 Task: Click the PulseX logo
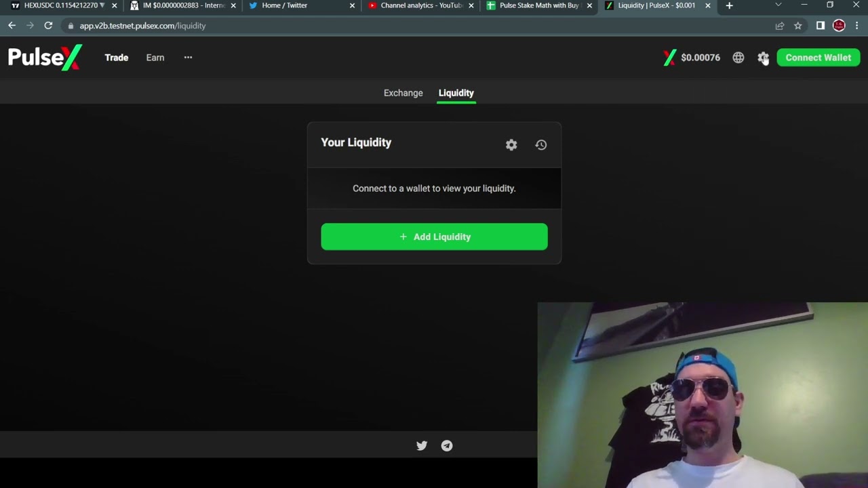[45, 58]
